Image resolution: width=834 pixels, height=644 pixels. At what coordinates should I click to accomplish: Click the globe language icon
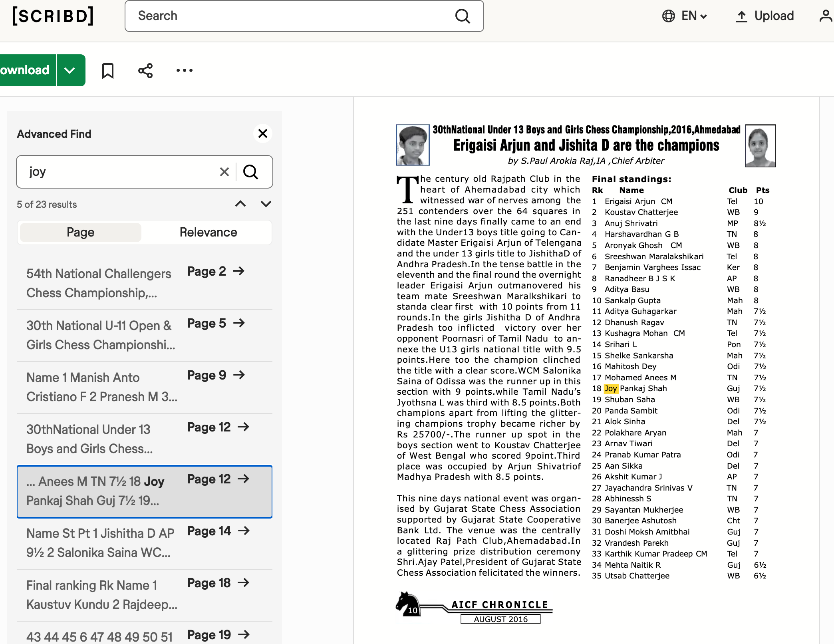click(668, 16)
